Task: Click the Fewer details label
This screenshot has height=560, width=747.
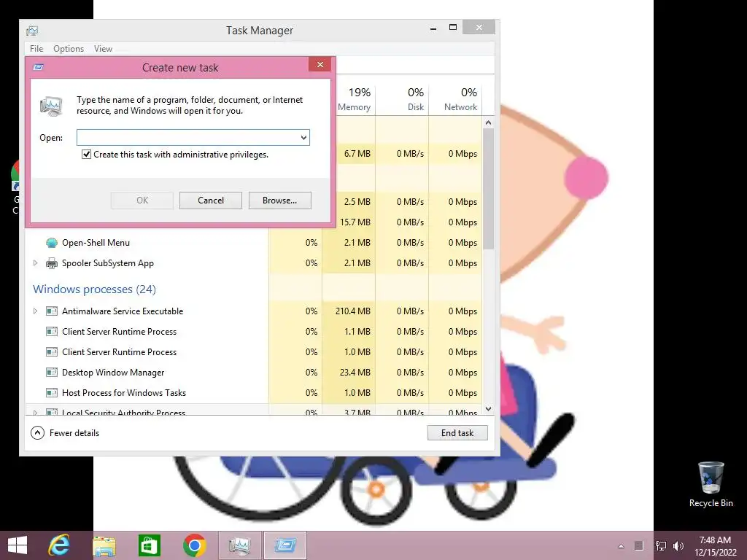Action: coord(74,433)
